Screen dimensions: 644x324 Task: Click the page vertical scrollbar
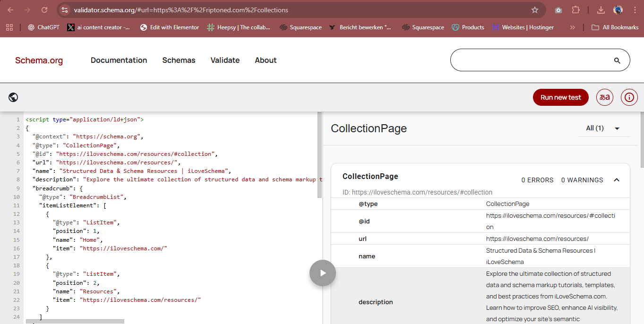click(x=642, y=140)
